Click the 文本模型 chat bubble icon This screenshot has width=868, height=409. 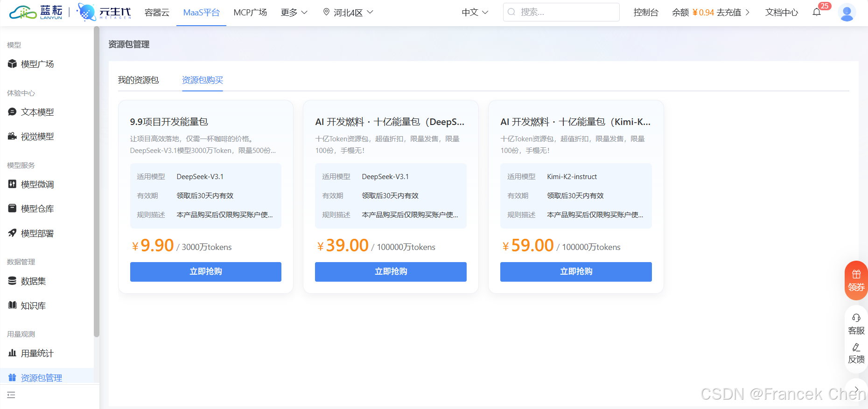pyautogui.click(x=13, y=112)
